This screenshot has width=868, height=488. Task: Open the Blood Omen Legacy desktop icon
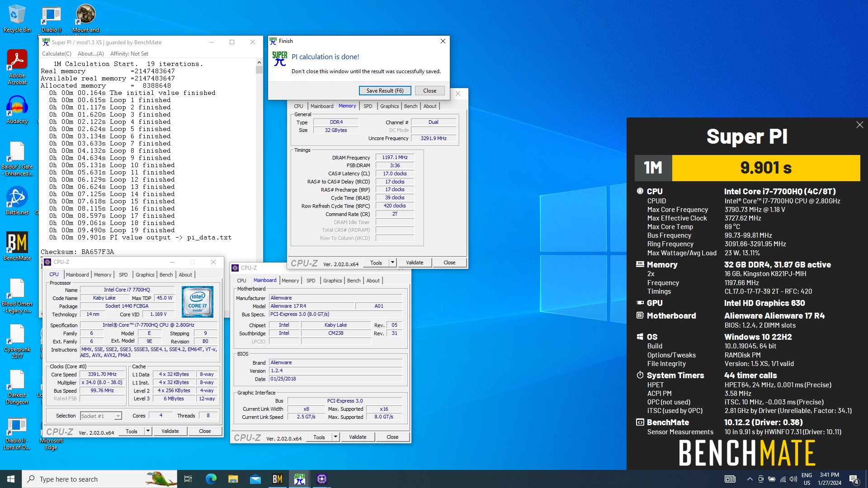tap(17, 296)
